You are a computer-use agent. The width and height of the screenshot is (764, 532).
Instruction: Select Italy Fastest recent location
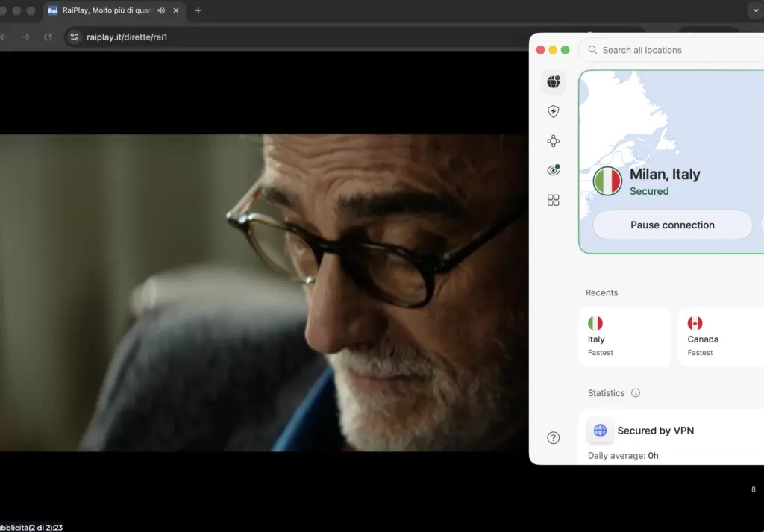(625, 337)
